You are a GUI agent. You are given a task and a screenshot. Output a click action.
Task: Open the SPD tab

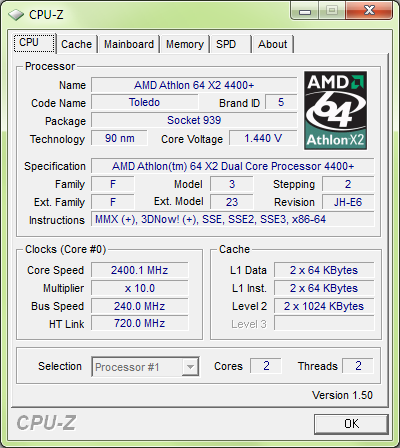coord(231,44)
